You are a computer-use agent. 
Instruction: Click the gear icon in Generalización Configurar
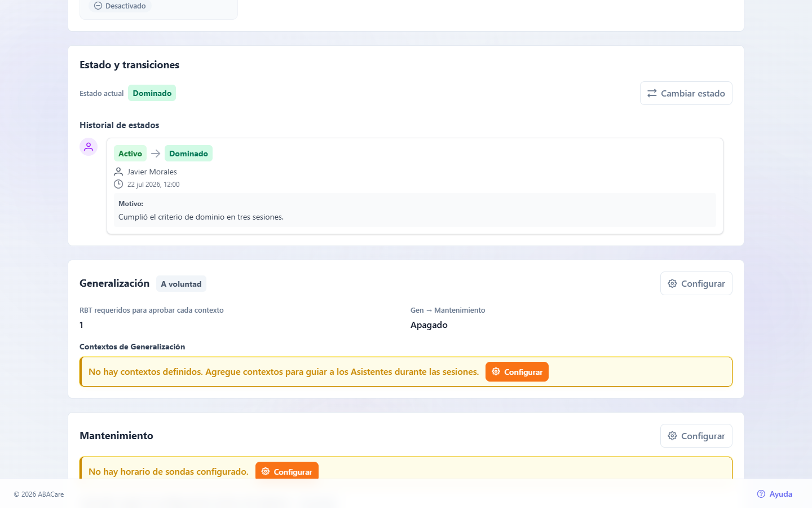coord(672,283)
